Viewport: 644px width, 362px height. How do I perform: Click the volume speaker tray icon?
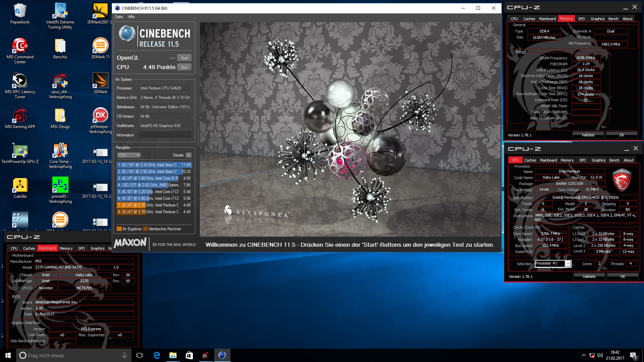[600, 355]
